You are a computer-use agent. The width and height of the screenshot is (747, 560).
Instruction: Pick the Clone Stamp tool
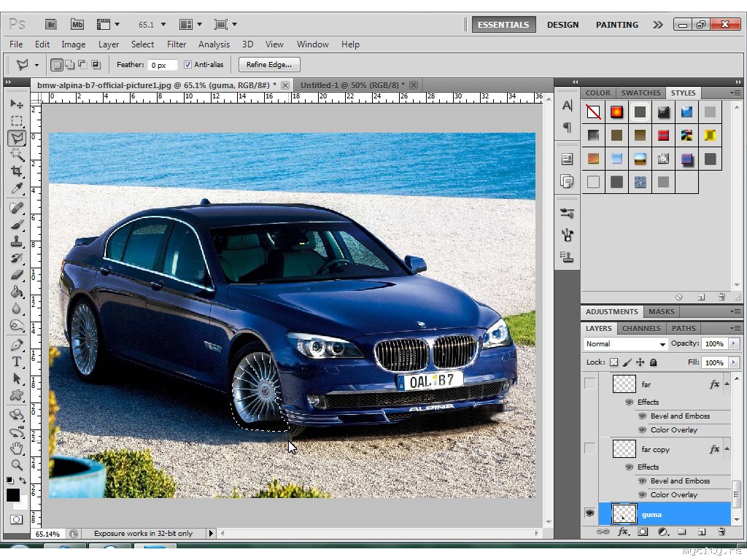tap(17, 242)
